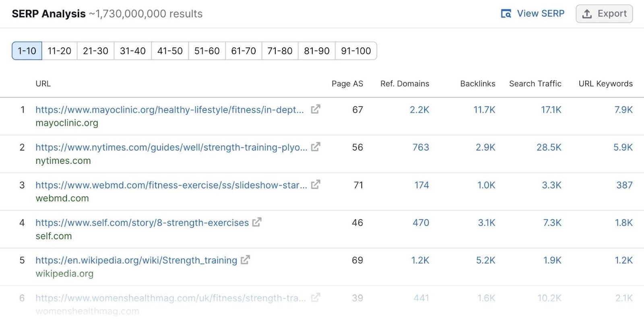Click the external link icon next to self.com result
This screenshot has height=322, width=644.
click(x=257, y=222)
